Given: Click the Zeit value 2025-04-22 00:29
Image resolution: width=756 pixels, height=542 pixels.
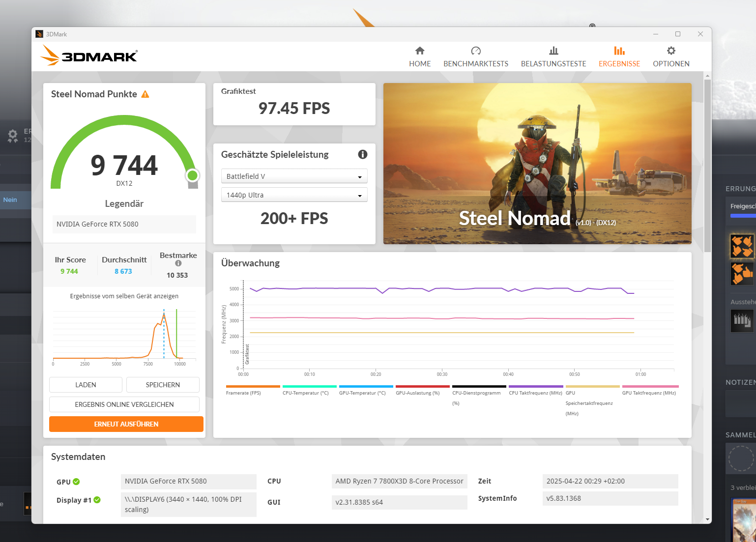Looking at the screenshot, I should (x=611, y=481).
